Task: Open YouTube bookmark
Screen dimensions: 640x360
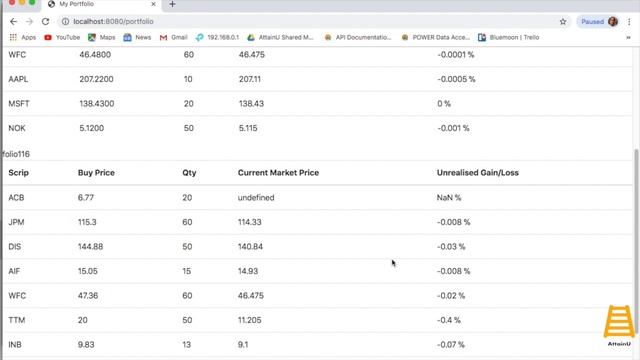Action: coord(62,37)
